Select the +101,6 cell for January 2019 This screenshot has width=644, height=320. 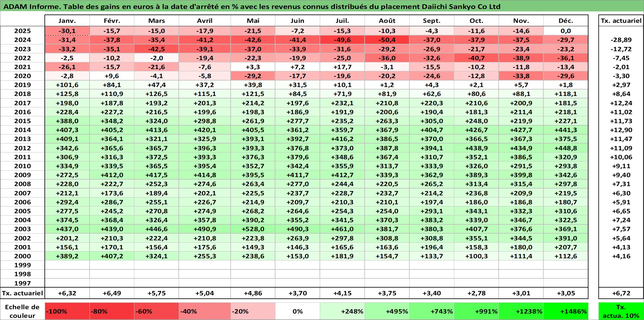pos(67,85)
